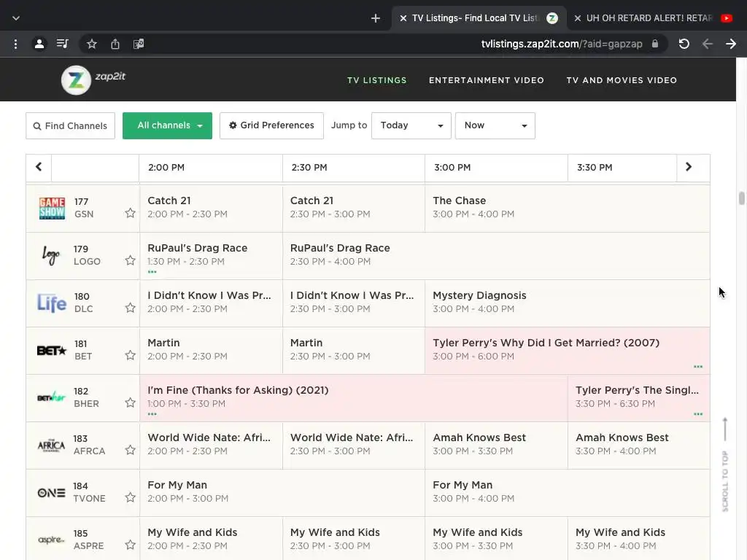Open browser profile icon
747x560 pixels.
click(39, 44)
